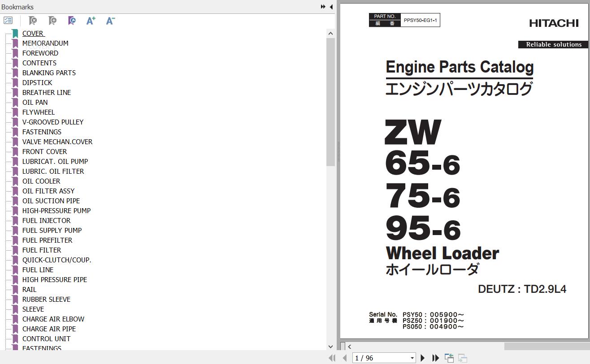590x364 pixels.
Task: Collapse the Bookmarks panel with the left triangle
Action: click(x=331, y=7)
